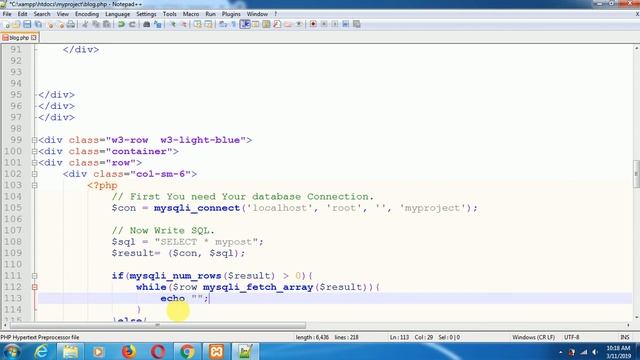Open the Edit menu
Viewport: 640px width, 360px height.
[22, 14]
